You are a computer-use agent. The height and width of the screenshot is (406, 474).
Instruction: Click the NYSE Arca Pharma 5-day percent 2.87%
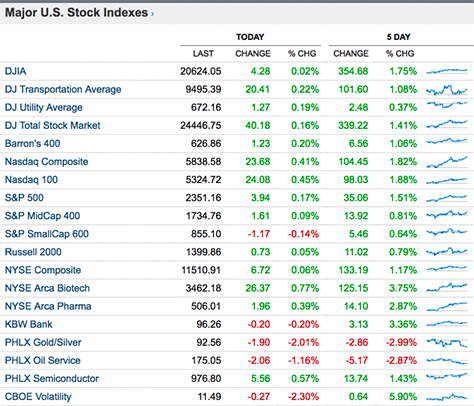(403, 306)
